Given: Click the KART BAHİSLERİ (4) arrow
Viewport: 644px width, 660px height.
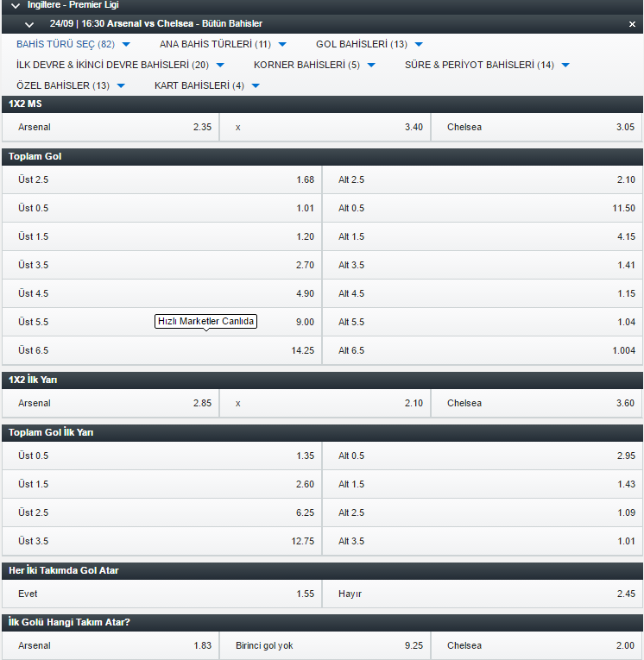Looking at the screenshot, I should pos(256,85).
